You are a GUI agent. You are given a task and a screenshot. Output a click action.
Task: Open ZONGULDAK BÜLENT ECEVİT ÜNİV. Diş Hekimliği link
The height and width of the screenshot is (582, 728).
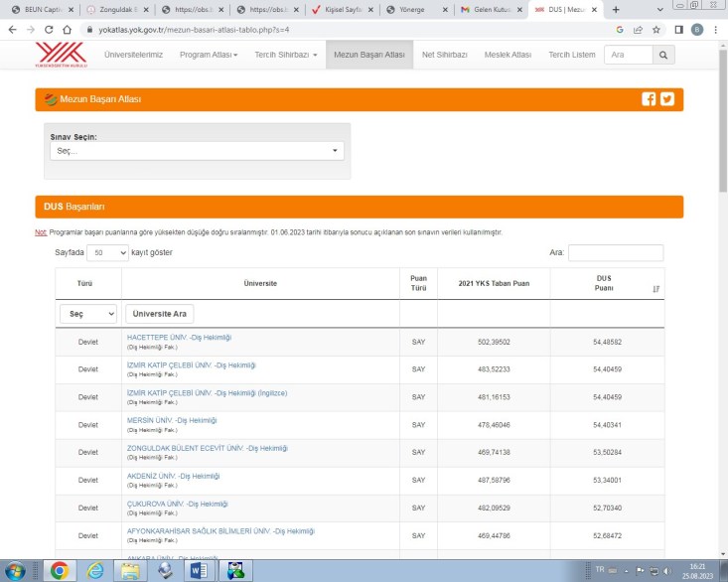[x=207, y=449]
